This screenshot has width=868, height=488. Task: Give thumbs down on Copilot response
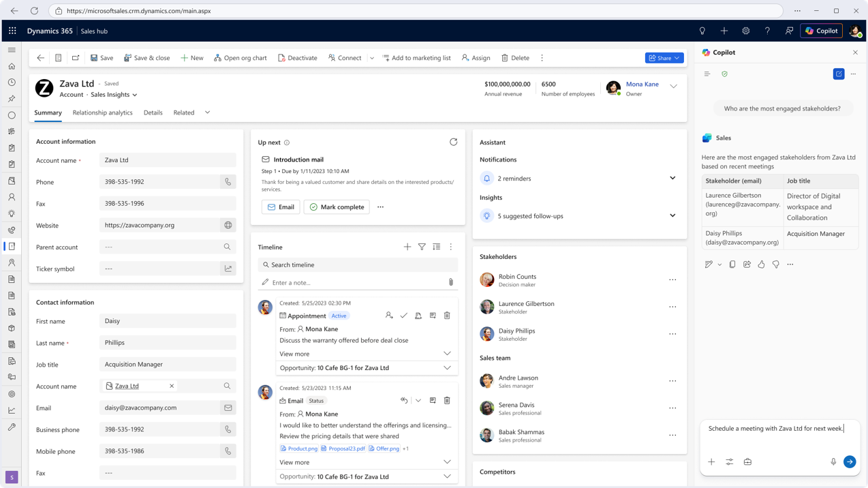point(776,264)
